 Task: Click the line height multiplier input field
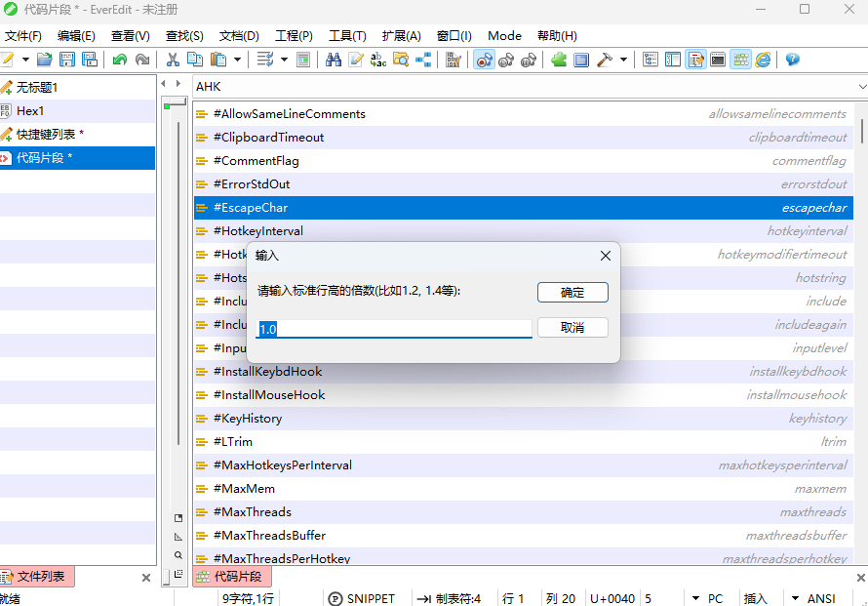394,330
